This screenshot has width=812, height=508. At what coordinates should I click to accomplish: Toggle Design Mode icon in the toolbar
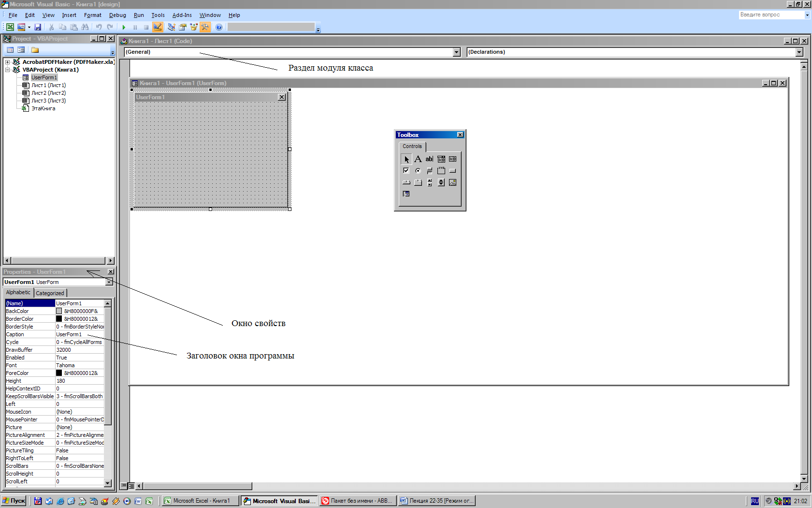pyautogui.click(x=158, y=27)
